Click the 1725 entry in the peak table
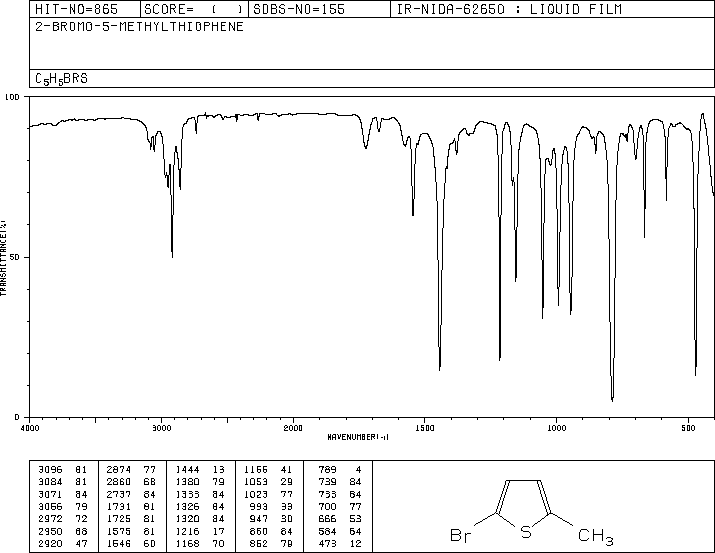 click(x=119, y=519)
